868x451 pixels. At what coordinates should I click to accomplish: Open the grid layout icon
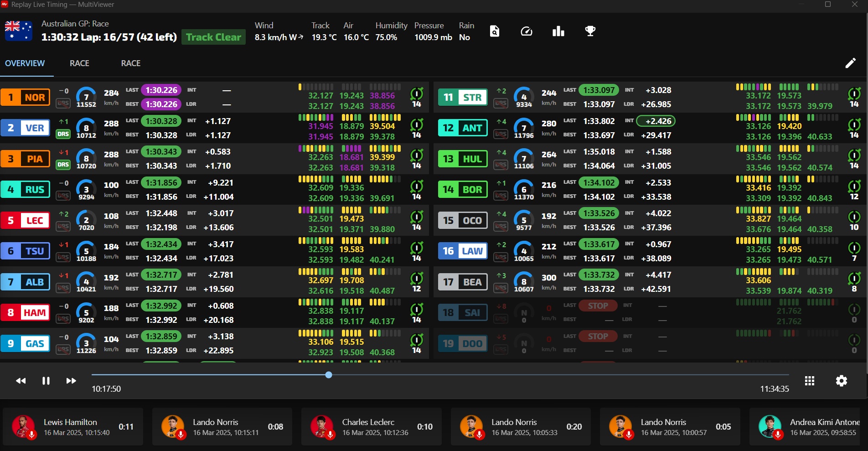pyautogui.click(x=810, y=381)
